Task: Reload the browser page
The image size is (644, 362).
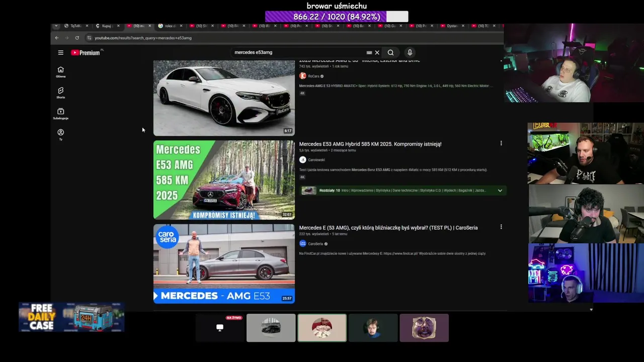Action: (x=77, y=38)
